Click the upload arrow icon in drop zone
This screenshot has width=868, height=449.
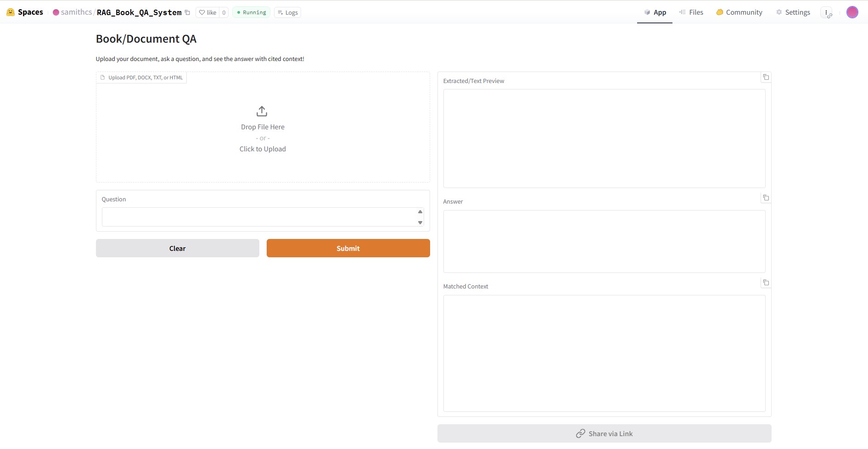(262, 111)
